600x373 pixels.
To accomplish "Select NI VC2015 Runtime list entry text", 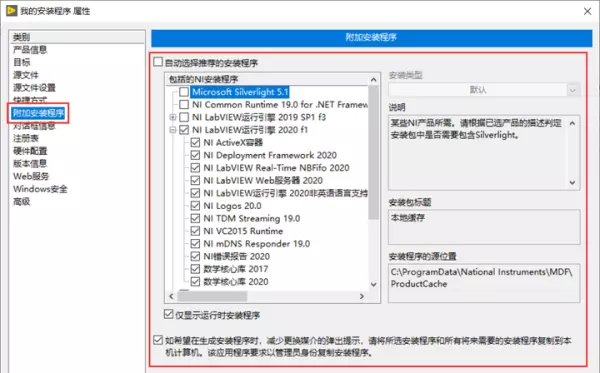I will (243, 231).
